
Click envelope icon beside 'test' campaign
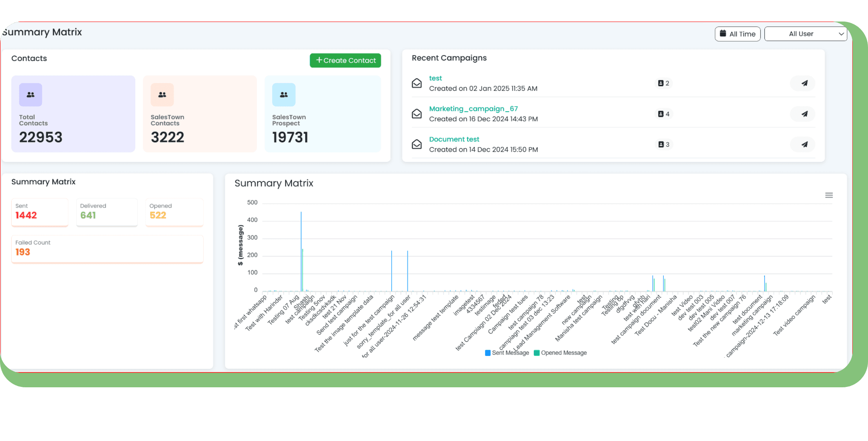coord(417,83)
